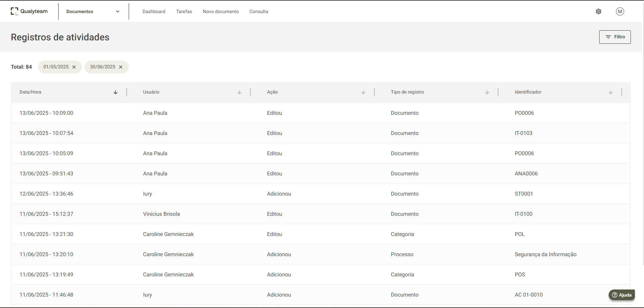This screenshot has height=308, width=644.
Task: Click the Processo record type cell
Action: 402,254
